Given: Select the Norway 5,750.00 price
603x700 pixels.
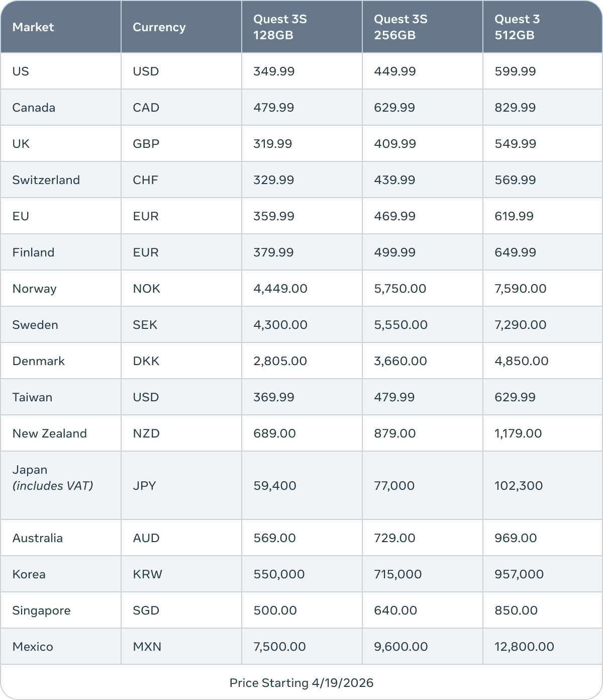Looking at the screenshot, I should [x=400, y=289].
